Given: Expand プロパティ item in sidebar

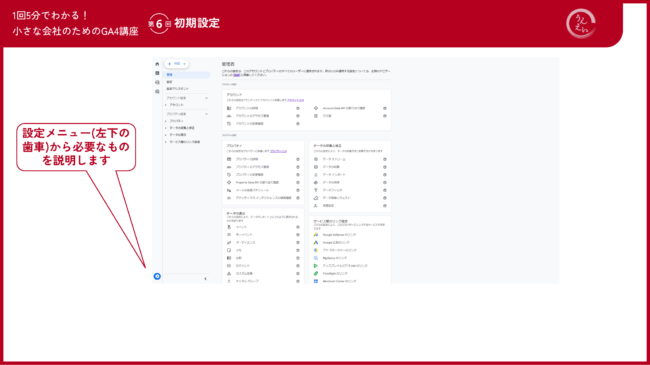Looking at the screenshot, I should (166, 121).
